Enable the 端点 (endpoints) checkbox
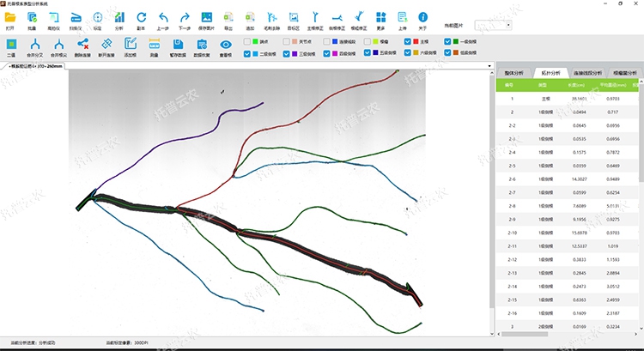 click(x=247, y=40)
